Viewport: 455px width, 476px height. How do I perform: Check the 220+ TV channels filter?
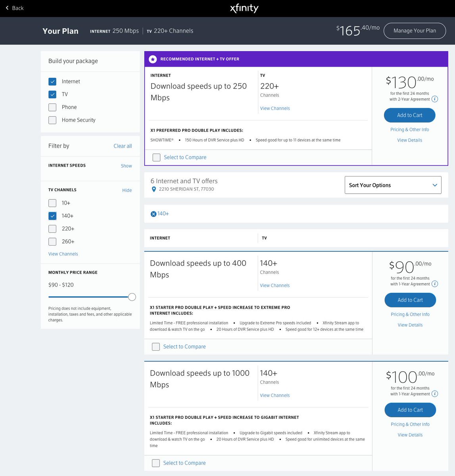[x=52, y=228]
